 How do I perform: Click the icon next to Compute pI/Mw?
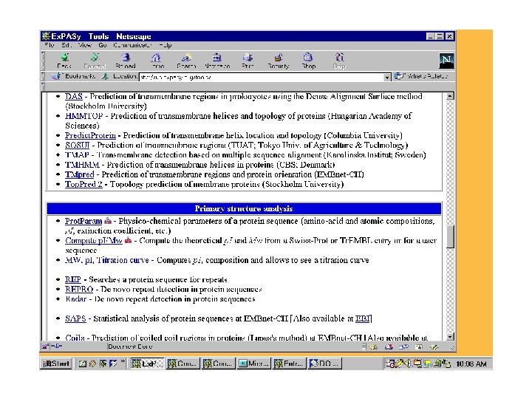(x=129, y=241)
